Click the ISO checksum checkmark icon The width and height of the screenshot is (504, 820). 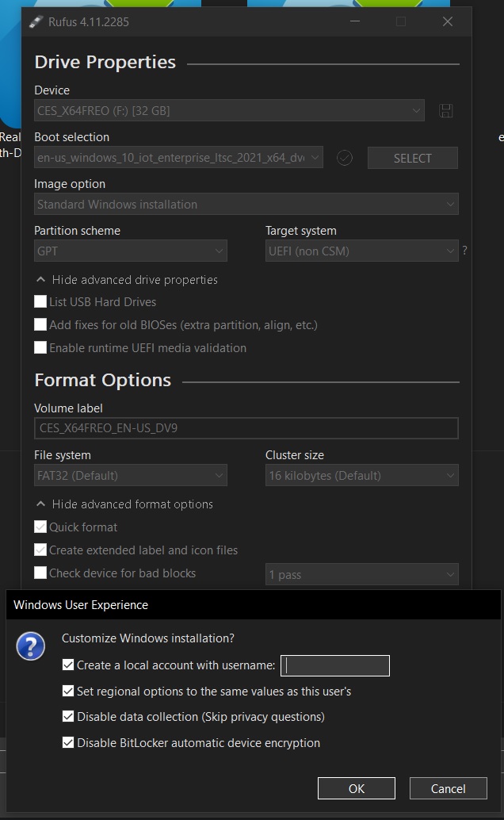[x=345, y=157]
